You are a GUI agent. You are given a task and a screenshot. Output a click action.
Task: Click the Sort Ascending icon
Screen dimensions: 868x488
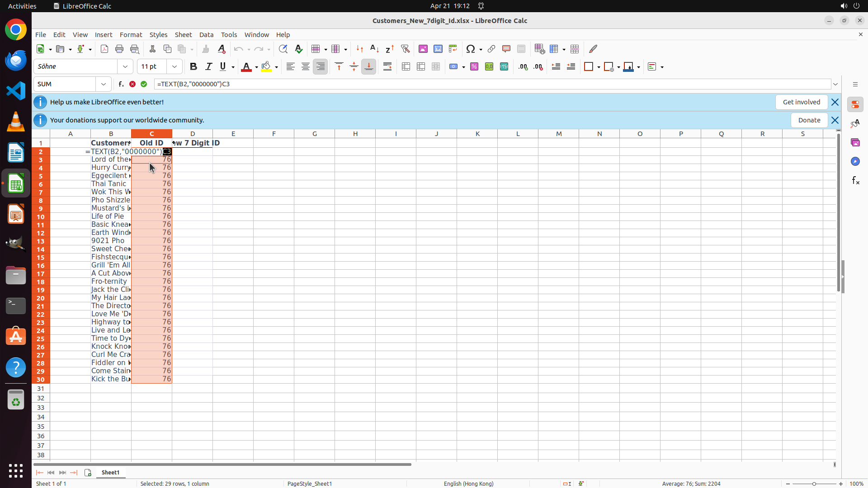click(374, 49)
